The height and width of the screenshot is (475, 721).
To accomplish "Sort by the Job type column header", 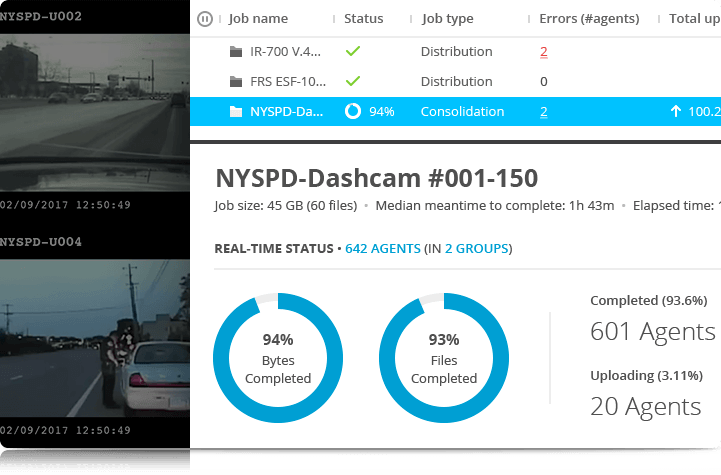I will (x=447, y=18).
